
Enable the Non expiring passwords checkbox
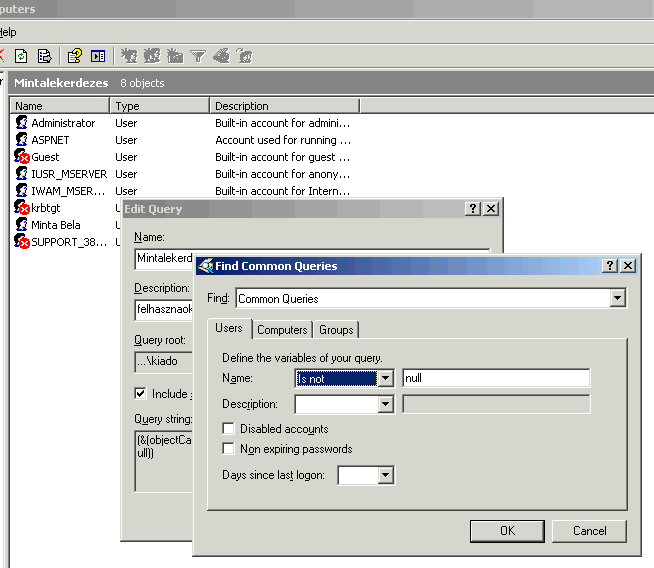coord(228,449)
